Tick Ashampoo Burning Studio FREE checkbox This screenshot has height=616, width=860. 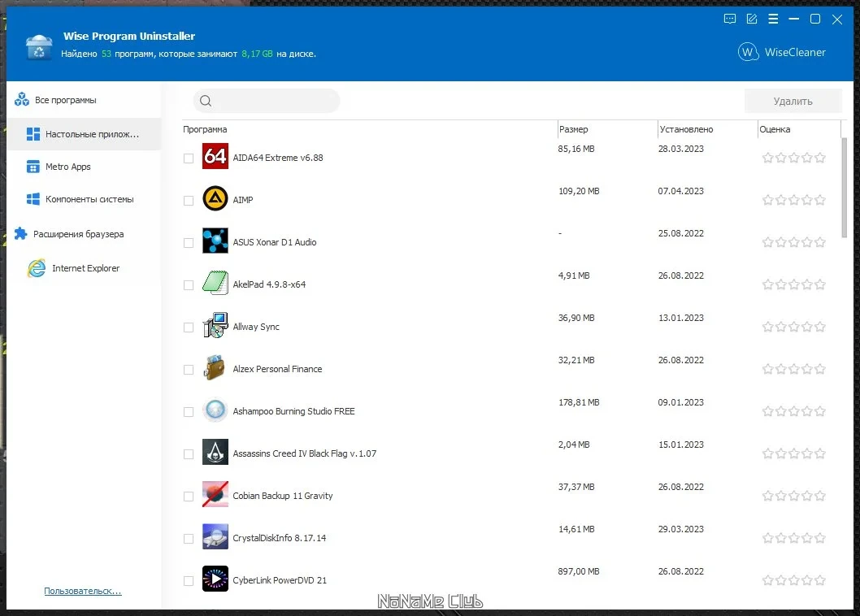189,412
